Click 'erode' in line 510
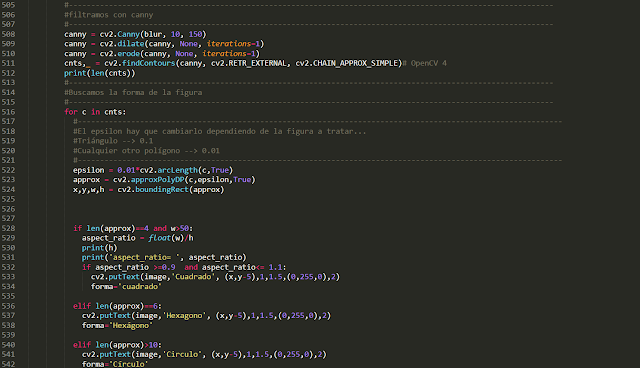Image resolution: width=640 pixels, height=368 pixels. pyautogui.click(x=129, y=54)
